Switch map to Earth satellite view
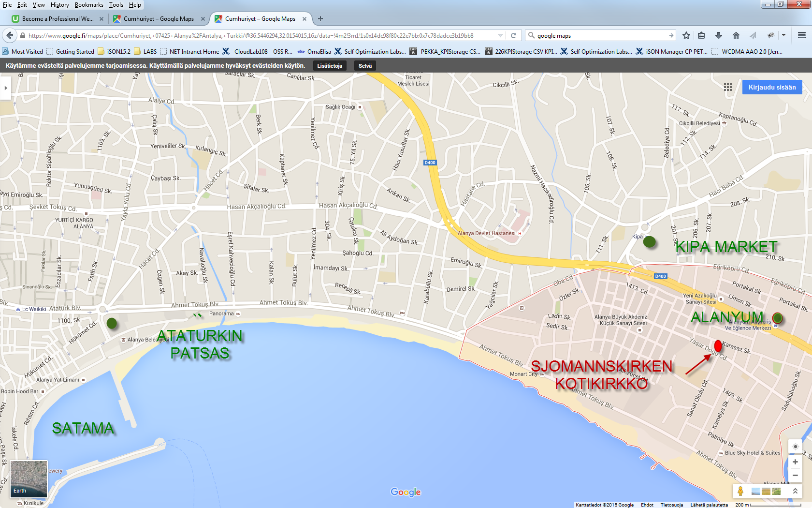The height and width of the screenshot is (508, 812). (x=29, y=479)
